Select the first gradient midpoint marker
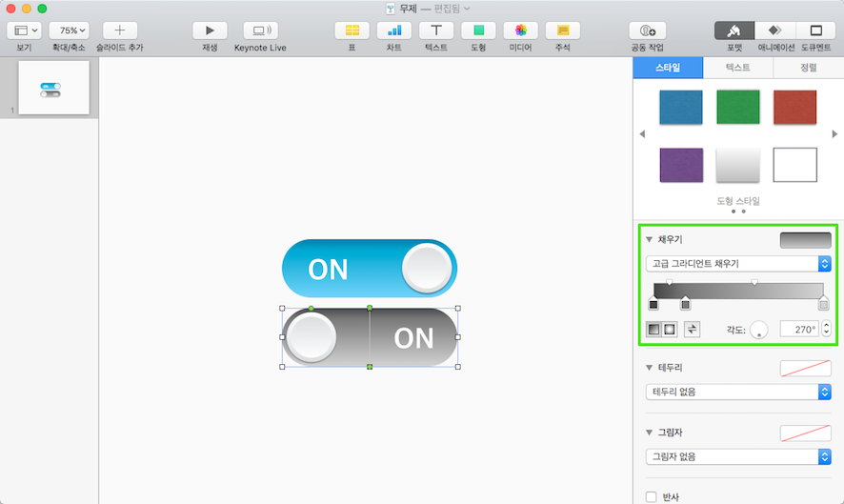 click(669, 282)
